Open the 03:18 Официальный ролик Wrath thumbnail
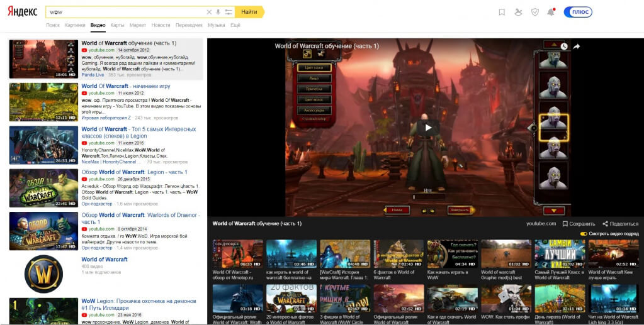 [238, 299]
